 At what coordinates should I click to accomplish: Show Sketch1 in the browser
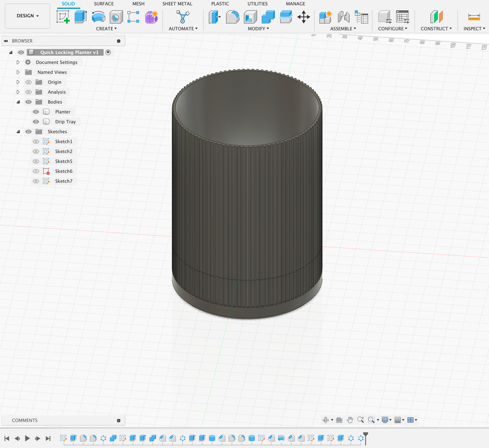(x=35, y=142)
